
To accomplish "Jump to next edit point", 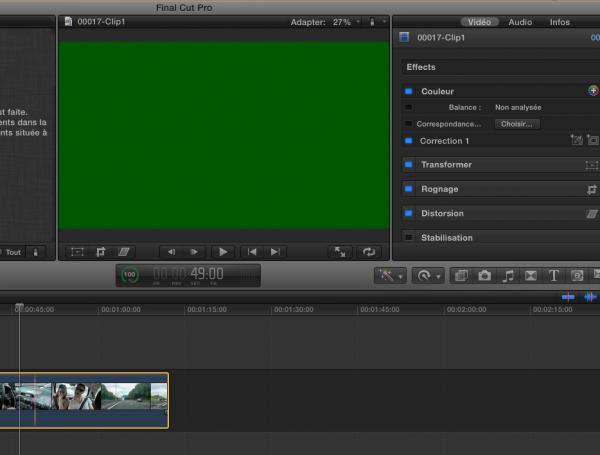I will point(275,252).
